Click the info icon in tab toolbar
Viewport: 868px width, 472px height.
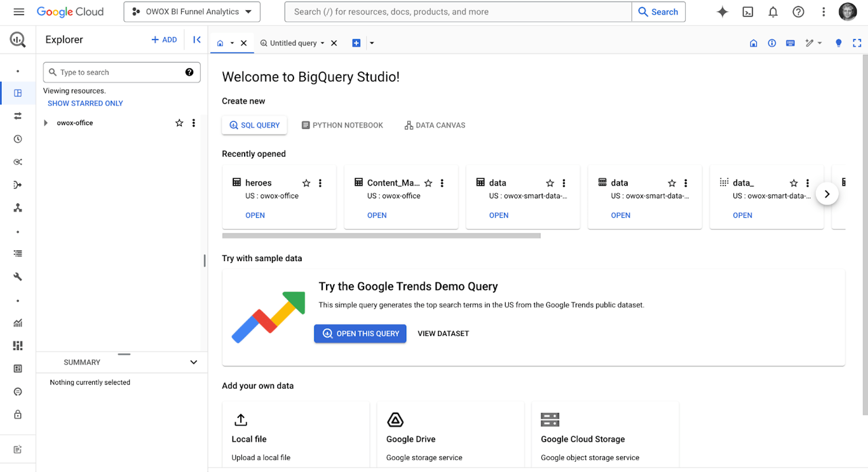(772, 43)
